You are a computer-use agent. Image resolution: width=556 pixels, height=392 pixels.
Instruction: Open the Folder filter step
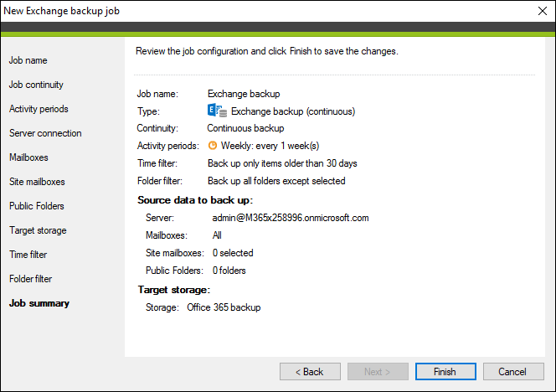pos(30,279)
